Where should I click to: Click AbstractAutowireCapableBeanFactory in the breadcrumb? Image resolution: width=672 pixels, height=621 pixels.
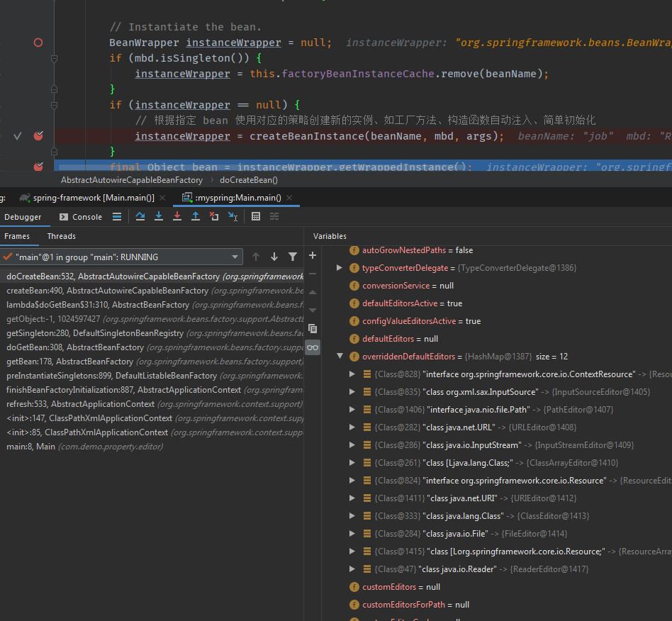pyautogui.click(x=132, y=180)
